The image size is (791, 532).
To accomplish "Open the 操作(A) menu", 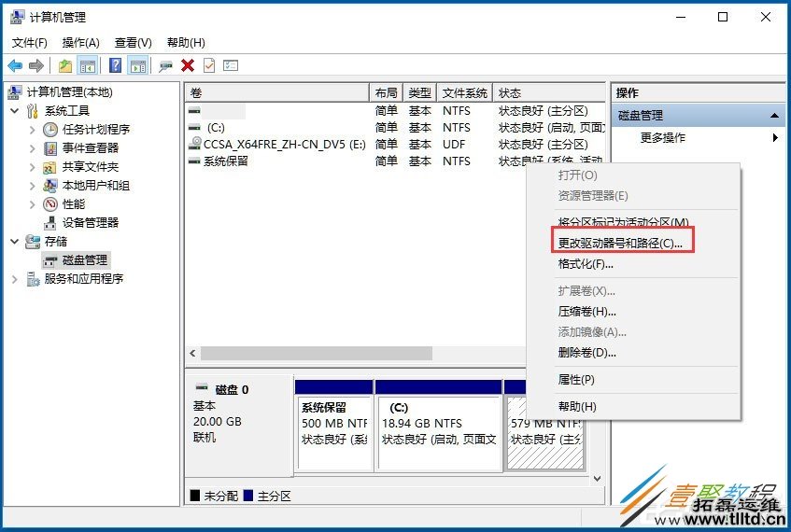I will (80, 43).
